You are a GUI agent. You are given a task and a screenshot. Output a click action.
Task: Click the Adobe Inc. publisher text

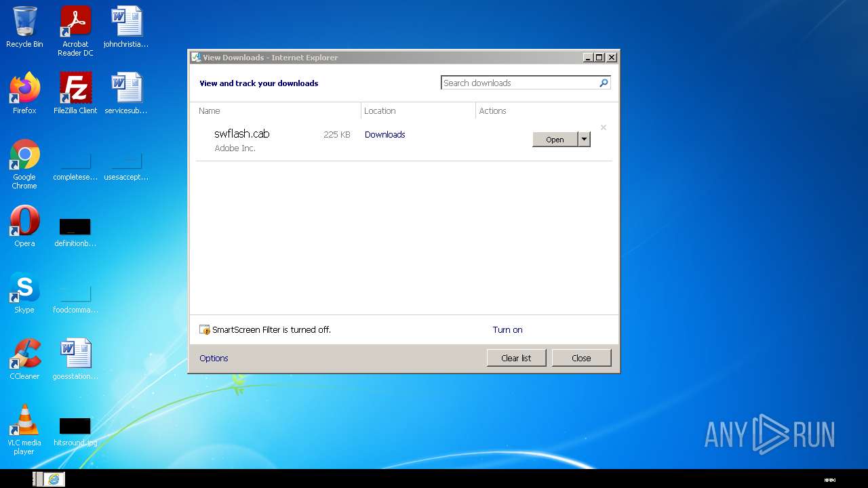coord(235,148)
